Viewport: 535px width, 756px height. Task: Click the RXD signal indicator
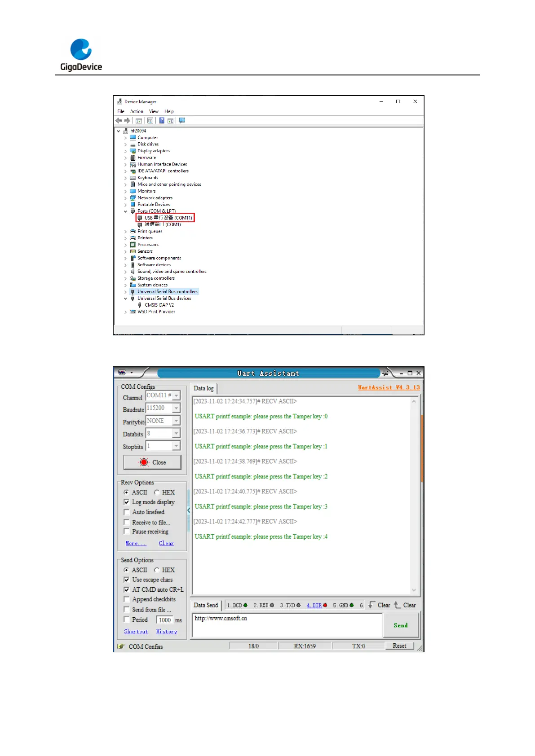[272, 605]
